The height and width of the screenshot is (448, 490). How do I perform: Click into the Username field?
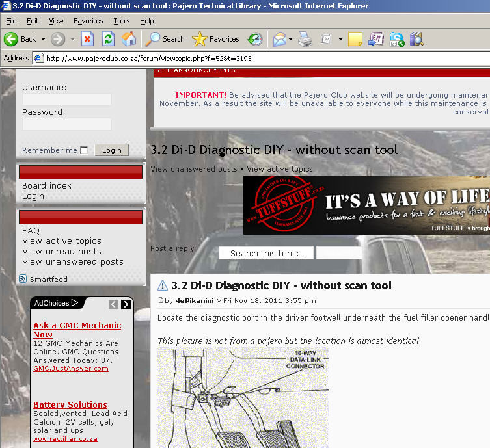(x=67, y=99)
